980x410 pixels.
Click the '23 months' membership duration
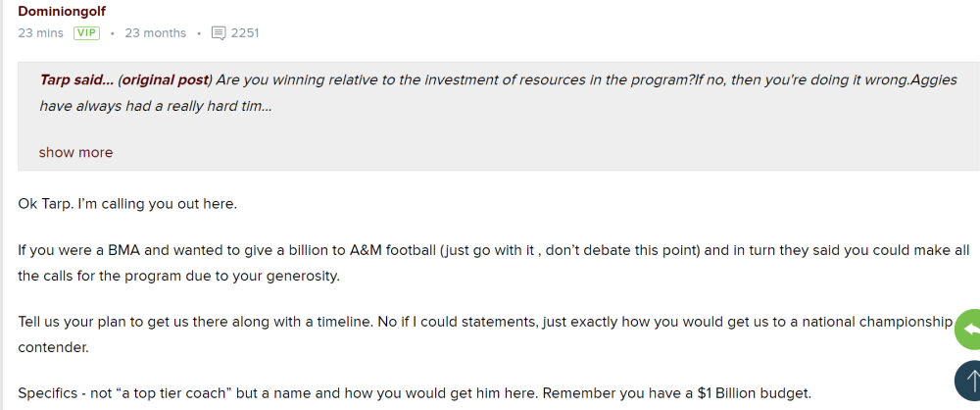point(156,33)
